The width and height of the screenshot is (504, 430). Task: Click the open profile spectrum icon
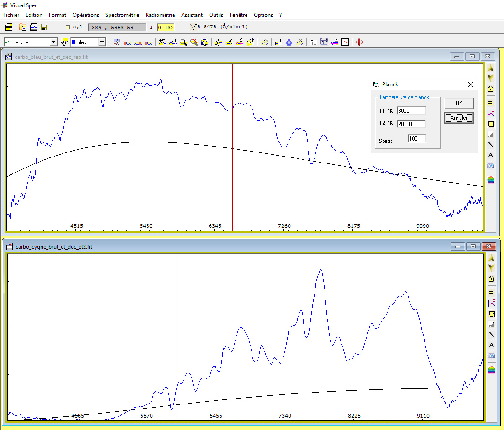[33, 27]
